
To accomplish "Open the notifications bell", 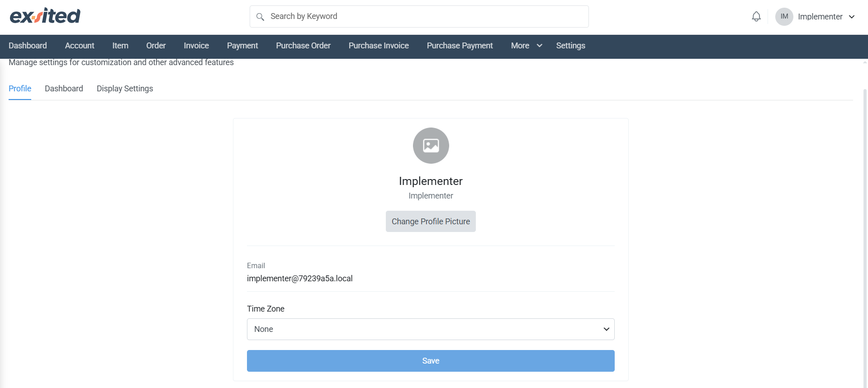I will [756, 17].
